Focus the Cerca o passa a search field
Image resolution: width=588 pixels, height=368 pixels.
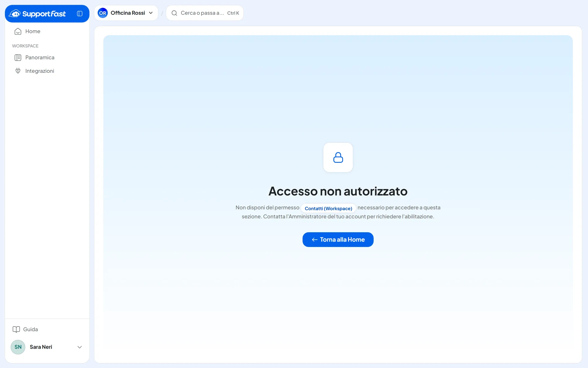(x=205, y=13)
